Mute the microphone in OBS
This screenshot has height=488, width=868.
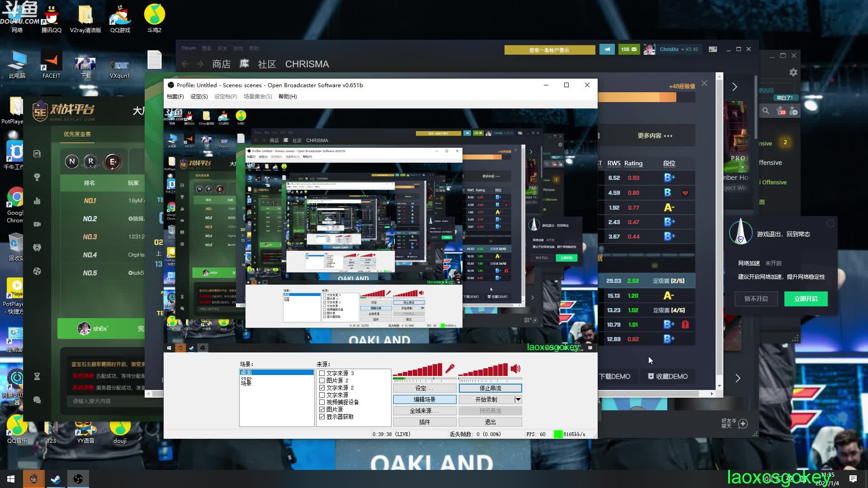pos(450,369)
